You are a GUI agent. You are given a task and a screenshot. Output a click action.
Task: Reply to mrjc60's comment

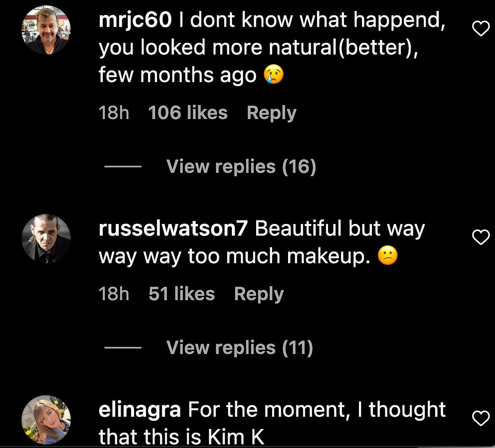point(271,113)
